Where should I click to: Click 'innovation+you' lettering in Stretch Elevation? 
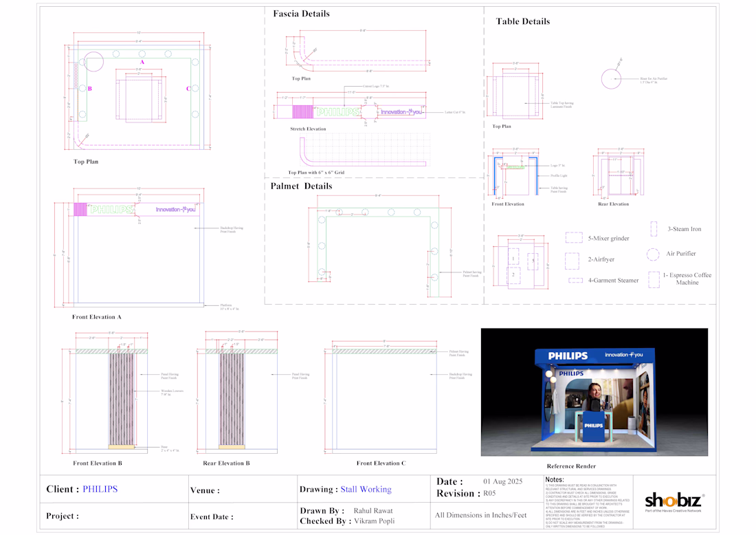coord(401,112)
